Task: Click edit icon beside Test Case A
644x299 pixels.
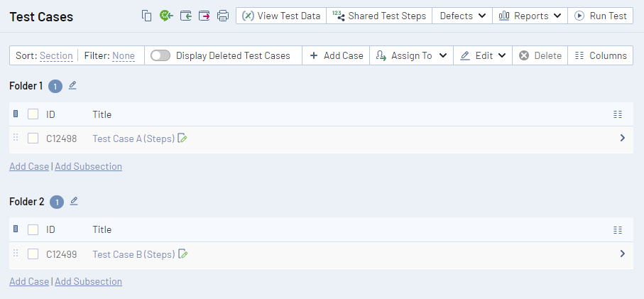Action: pos(183,138)
